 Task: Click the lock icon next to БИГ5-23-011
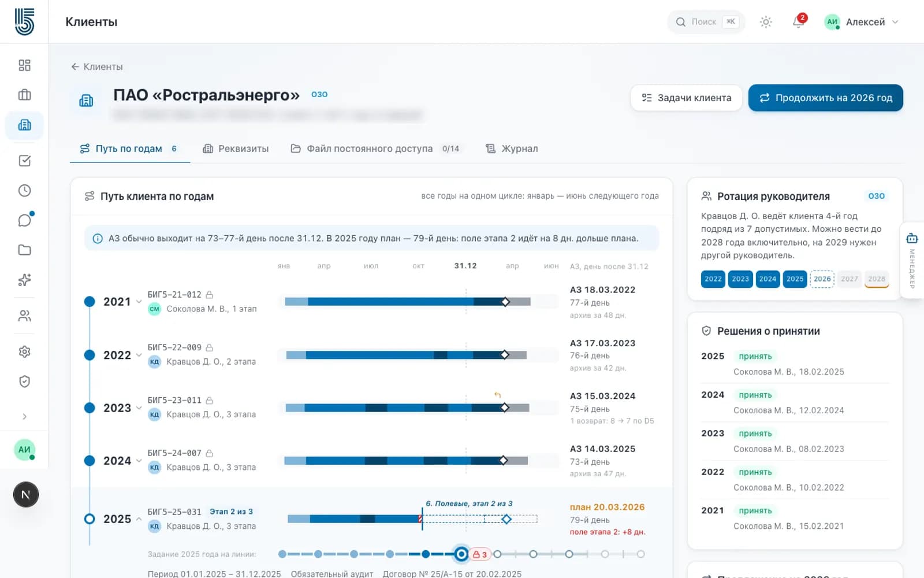click(210, 401)
